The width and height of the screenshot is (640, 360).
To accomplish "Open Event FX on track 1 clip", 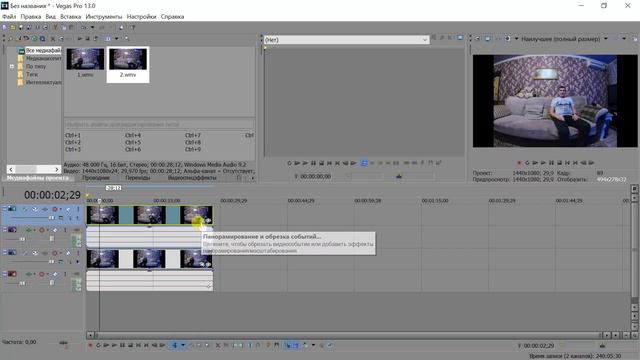I will coord(208,220).
